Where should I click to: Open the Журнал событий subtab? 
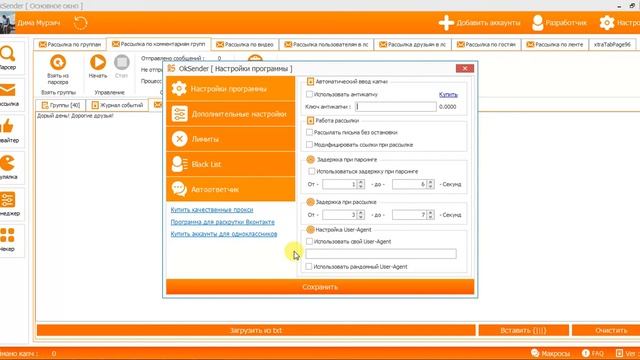[118, 105]
